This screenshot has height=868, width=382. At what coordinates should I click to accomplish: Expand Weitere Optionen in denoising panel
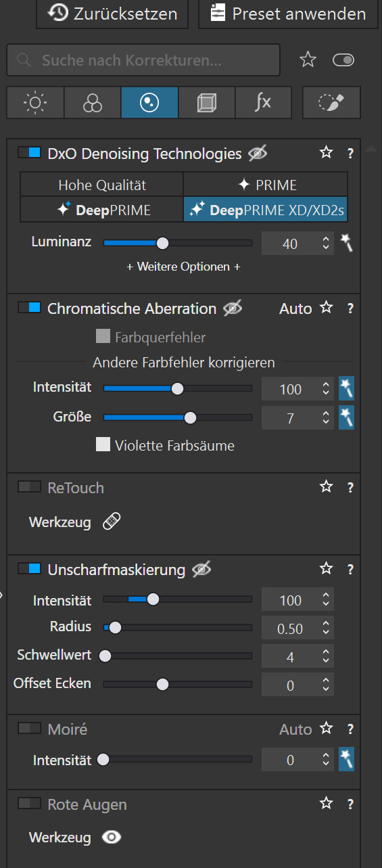(183, 267)
